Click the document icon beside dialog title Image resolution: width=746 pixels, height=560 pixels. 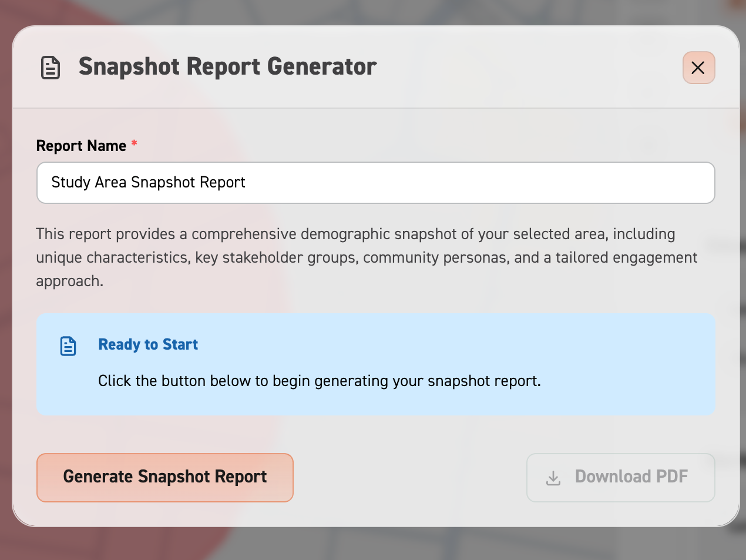point(51,68)
